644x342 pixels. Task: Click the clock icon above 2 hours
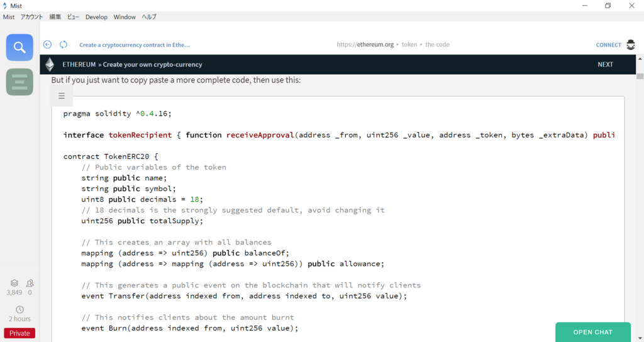[19, 309]
